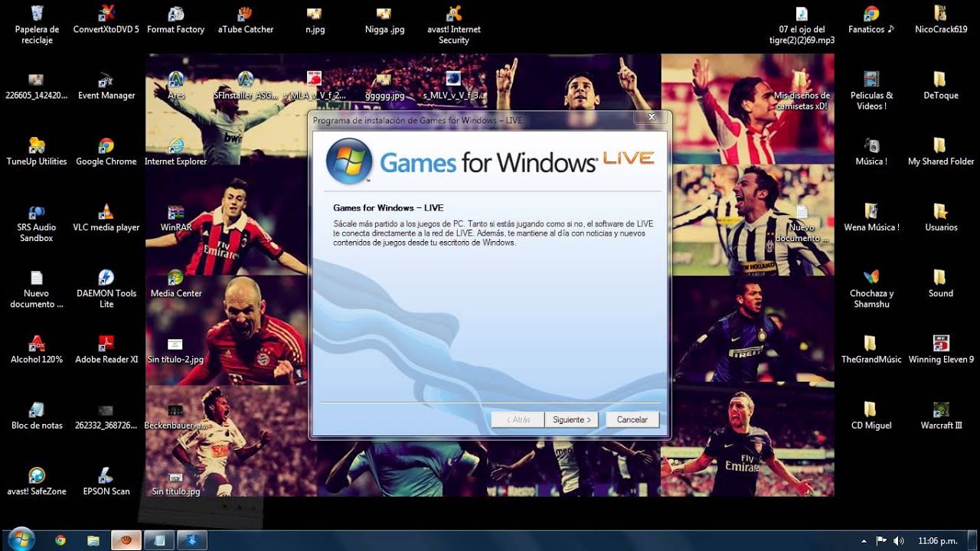Select the 262332_368726 image file

point(106,416)
